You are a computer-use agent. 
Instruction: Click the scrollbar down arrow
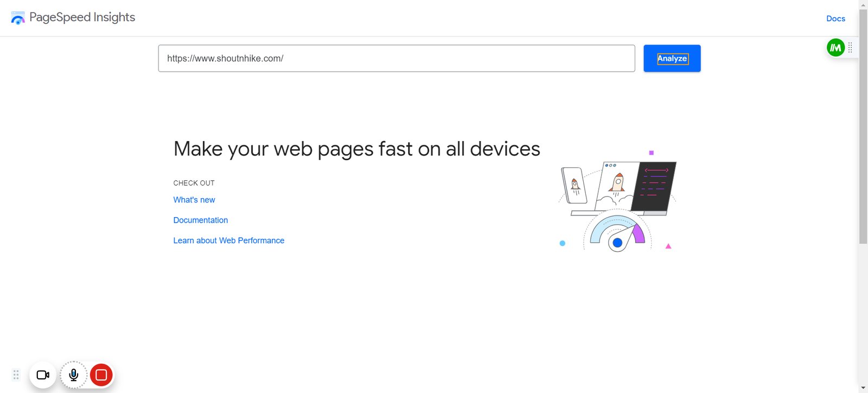(863, 389)
